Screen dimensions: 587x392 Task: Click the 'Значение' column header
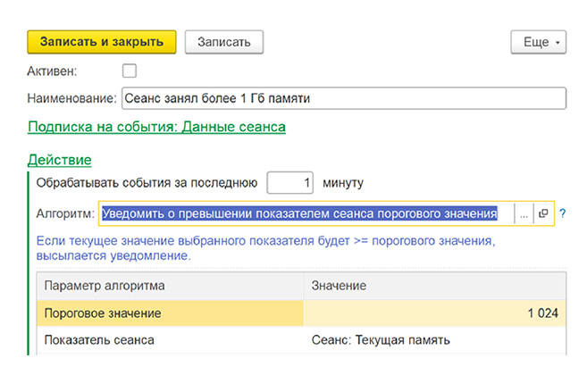click(x=435, y=286)
